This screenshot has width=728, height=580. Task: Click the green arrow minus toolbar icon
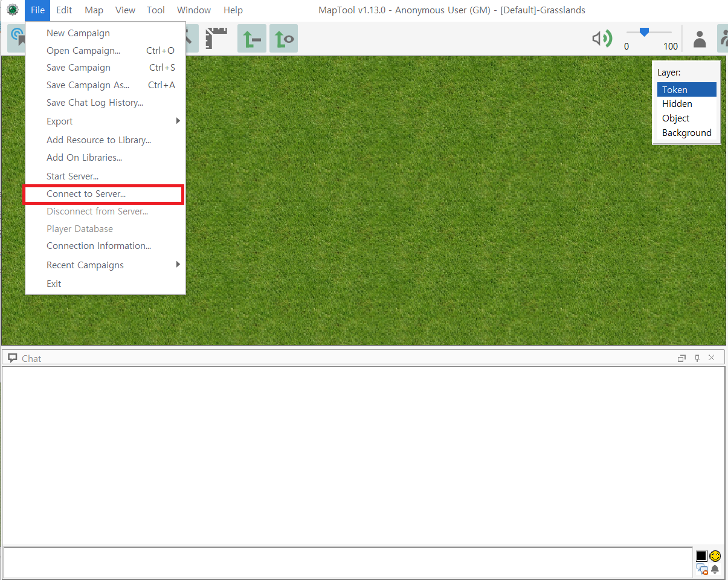point(251,39)
